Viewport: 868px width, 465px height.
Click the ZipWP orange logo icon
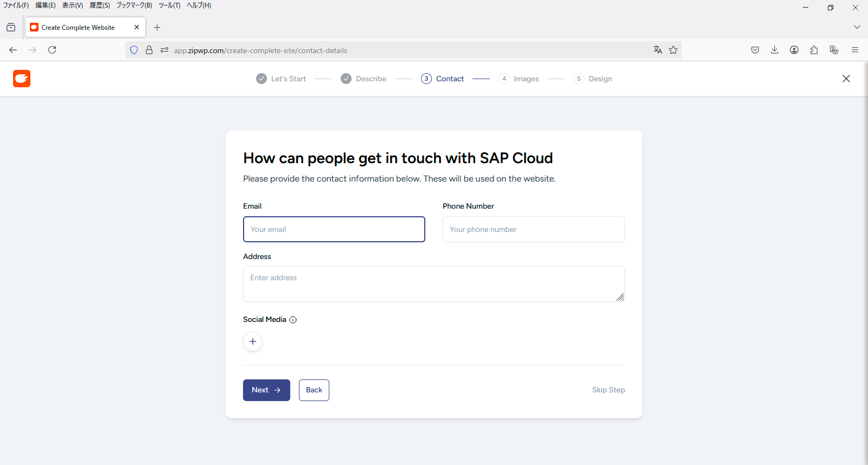[22, 79]
